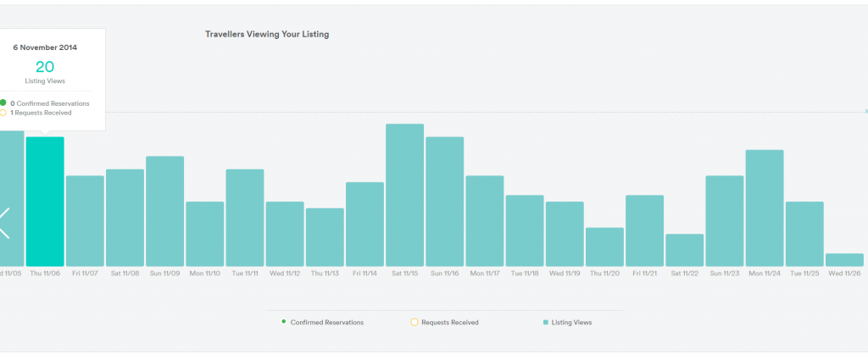Click the 'Tue 11/18' axis label

tap(525, 274)
